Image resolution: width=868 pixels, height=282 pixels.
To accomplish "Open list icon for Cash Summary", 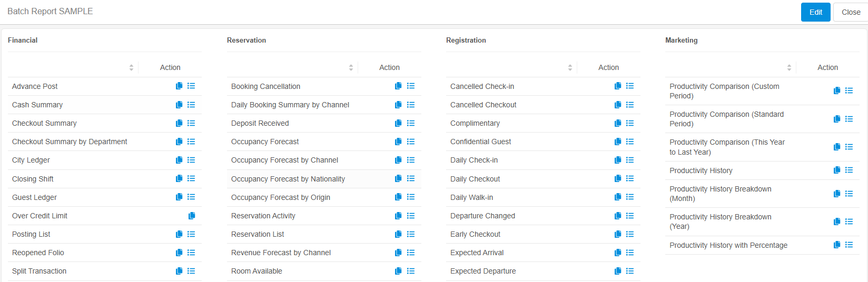I will (x=191, y=105).
